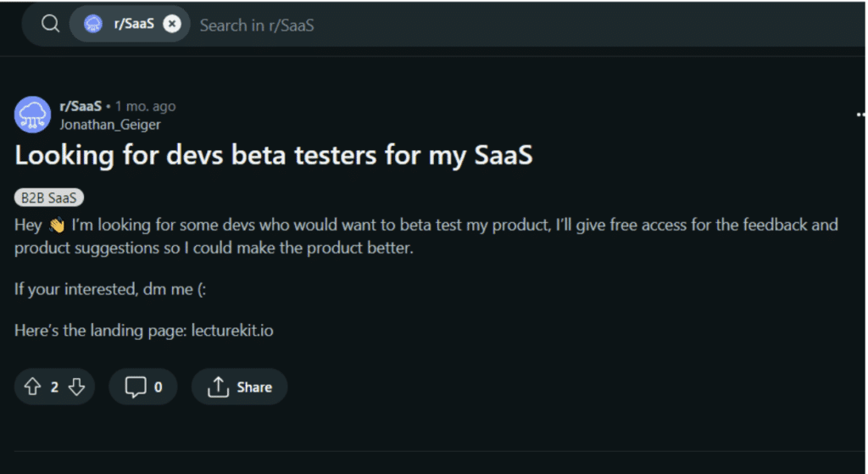The image size is (868, 474).
Task: Click the '1 mo. ago' post timestamp
Action: click(146, 106)
